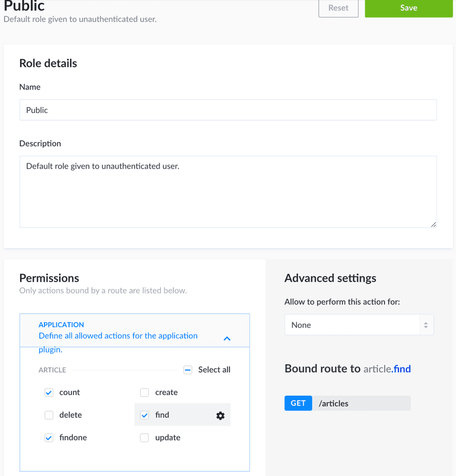Disable the find permission
The width and height of the screenshot is (456, 476).
(144, 415)
